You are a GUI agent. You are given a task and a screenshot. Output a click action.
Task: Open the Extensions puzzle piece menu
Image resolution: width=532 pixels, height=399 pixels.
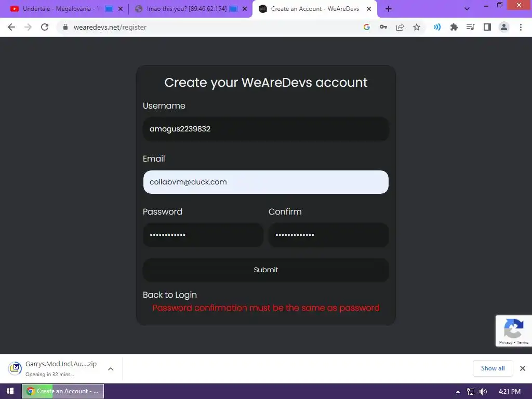coord(454,27)
